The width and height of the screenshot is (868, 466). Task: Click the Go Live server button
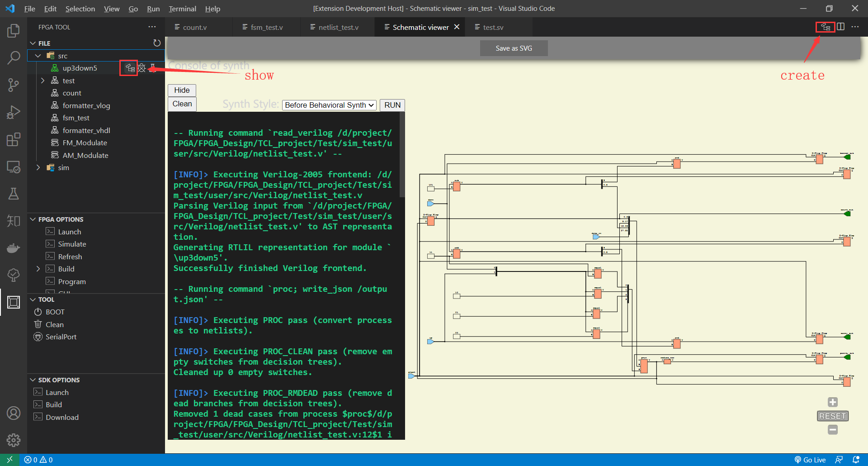[810, 460]
